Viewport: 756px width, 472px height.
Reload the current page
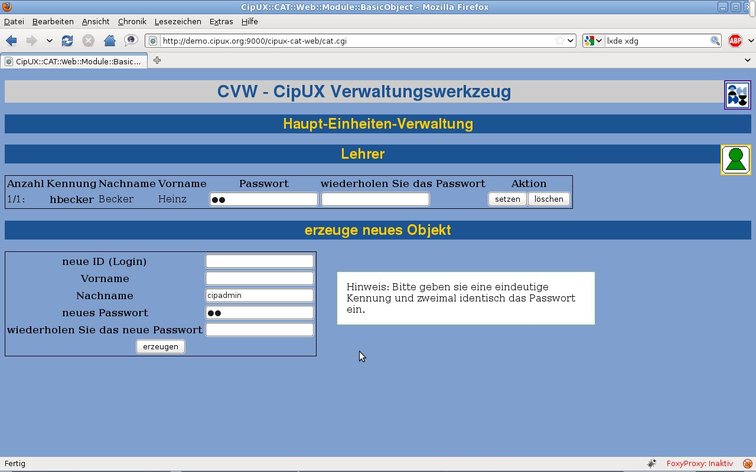[67, 41]
